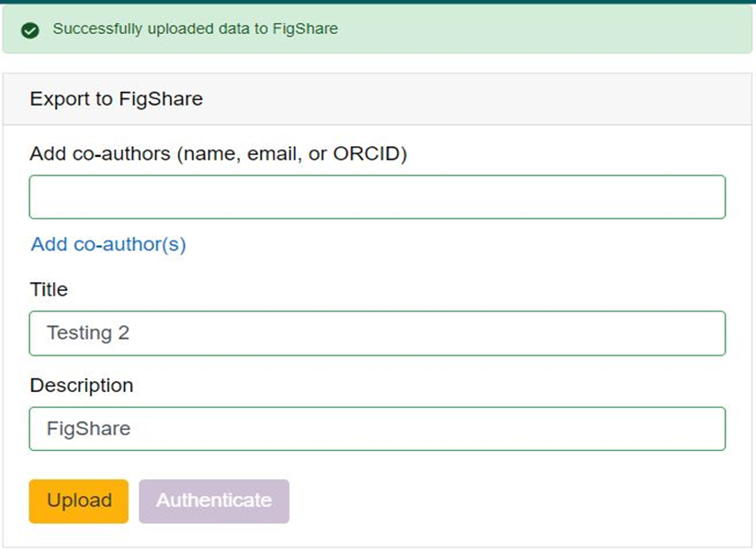
Task: Click the 'Add co-author(s)' link
Action: 108,244
